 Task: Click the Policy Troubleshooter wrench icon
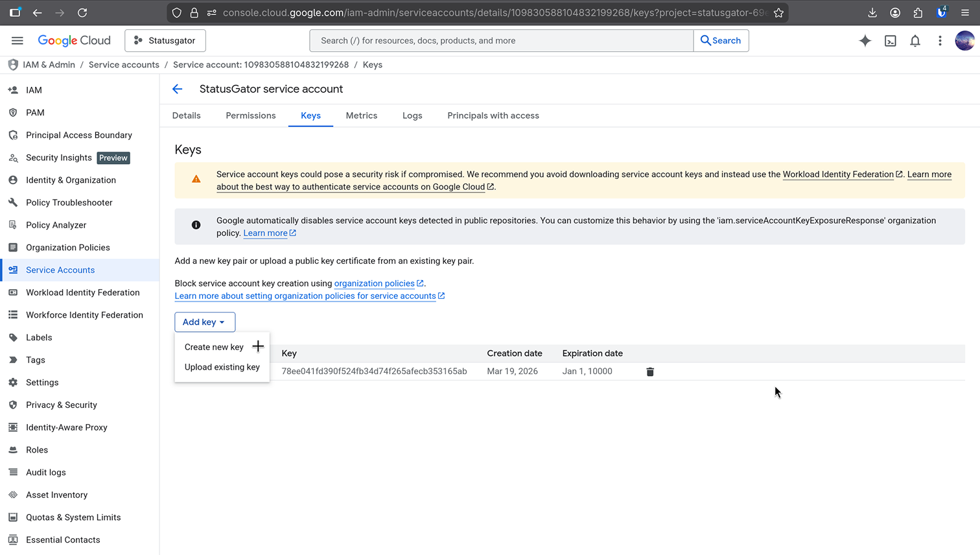coord(13,202)
